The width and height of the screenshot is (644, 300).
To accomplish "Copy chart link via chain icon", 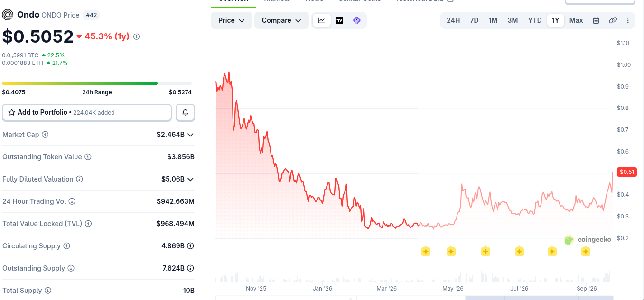I will pyautogui.click(x=613, y=20).
